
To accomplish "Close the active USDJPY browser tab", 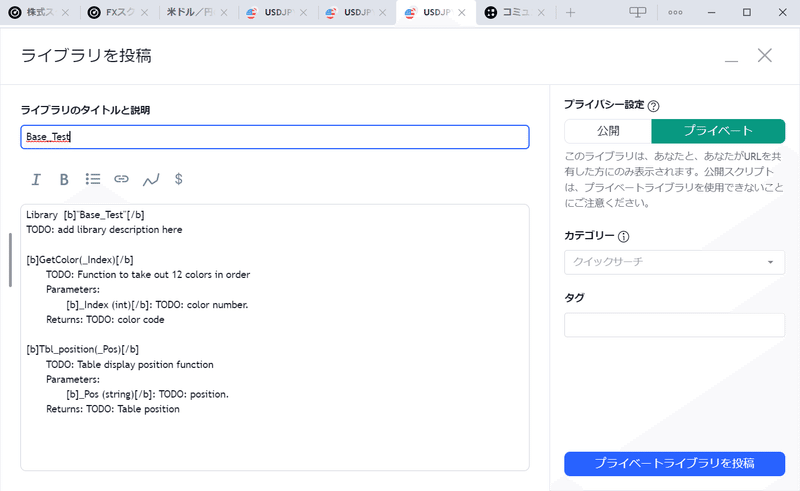I will tap(462, 13).
